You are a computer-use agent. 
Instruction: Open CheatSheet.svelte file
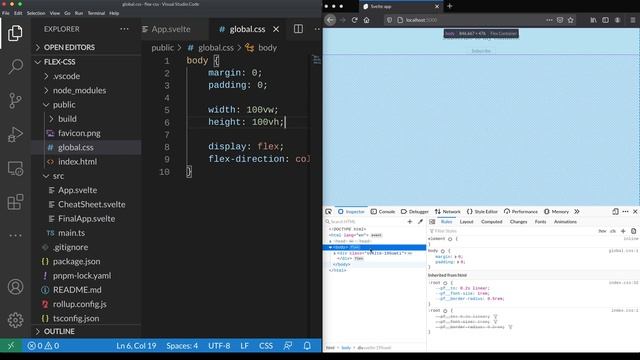pyautogui.click(x=91, y=204)
